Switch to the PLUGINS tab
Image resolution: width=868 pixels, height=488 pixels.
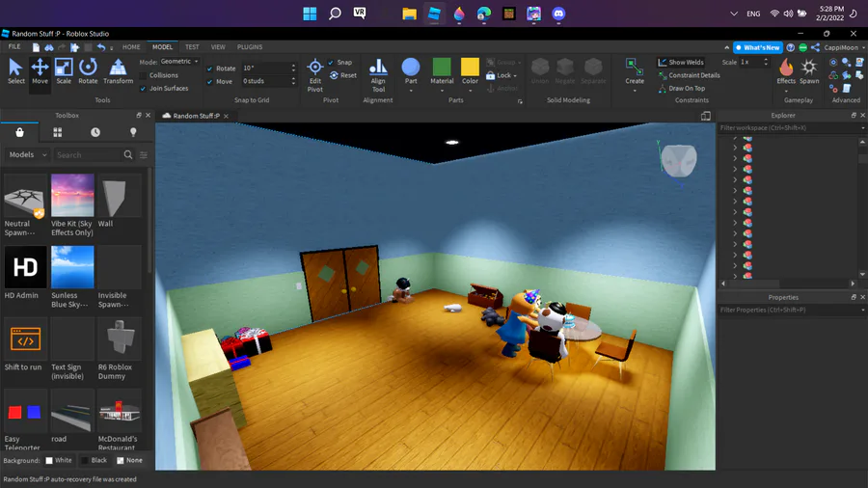tap(250, 47)
